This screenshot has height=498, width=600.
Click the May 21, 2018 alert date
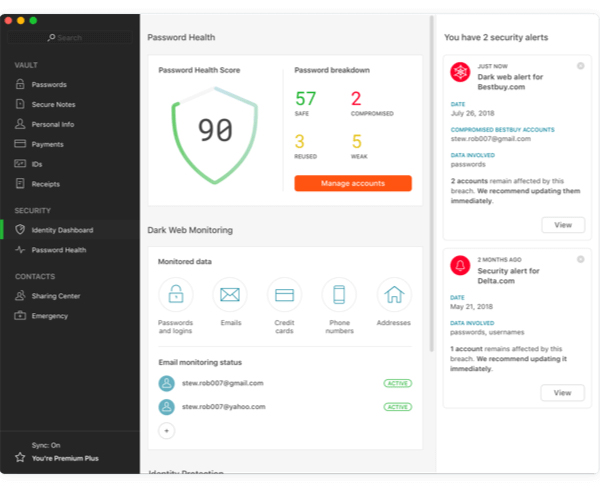pyautogui.click(x=471, y=307)
